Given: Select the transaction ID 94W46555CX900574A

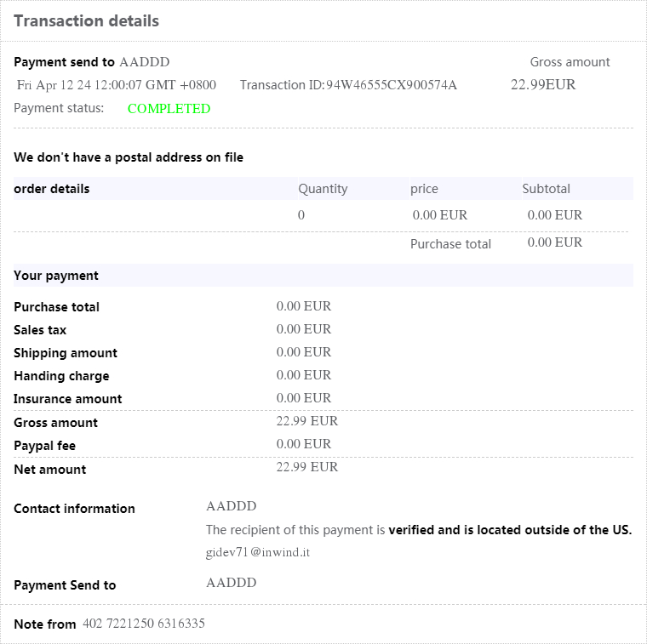Looking at the screenshot, I should coord(392,85).
